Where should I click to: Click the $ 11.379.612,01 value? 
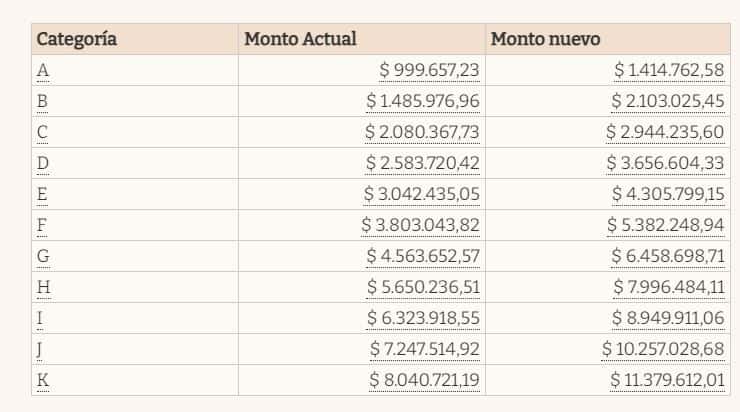tap(666, 380)
